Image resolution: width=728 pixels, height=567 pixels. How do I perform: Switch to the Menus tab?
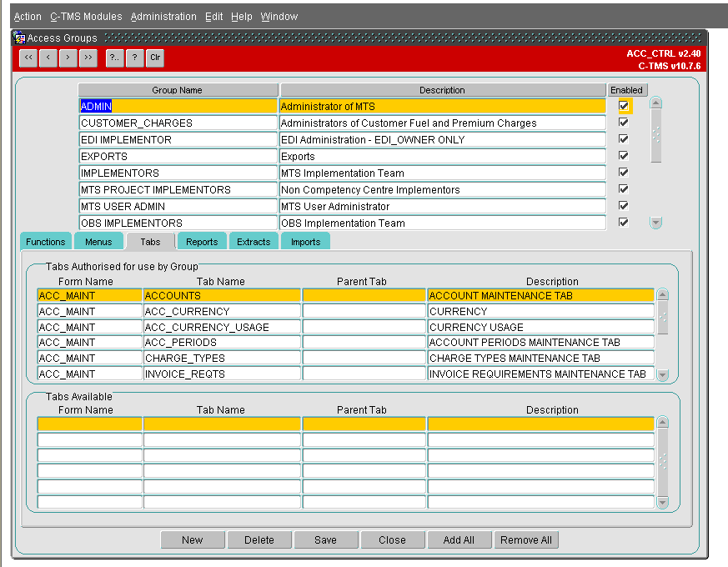[x=98, y=242]
